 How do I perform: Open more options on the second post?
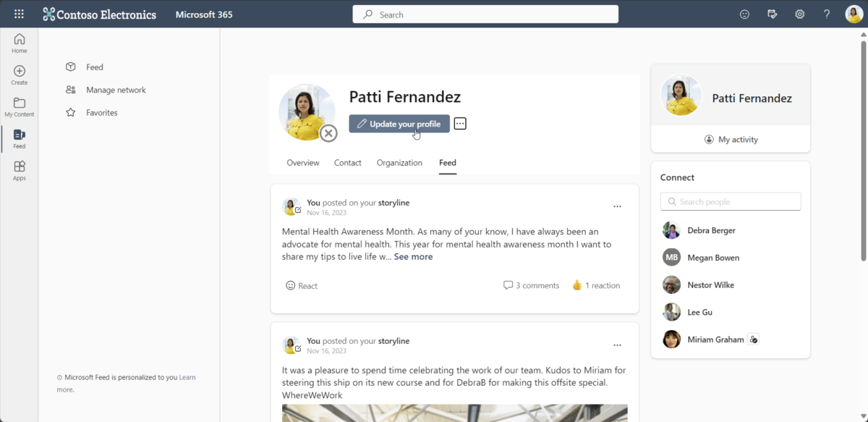coord(617,345)
